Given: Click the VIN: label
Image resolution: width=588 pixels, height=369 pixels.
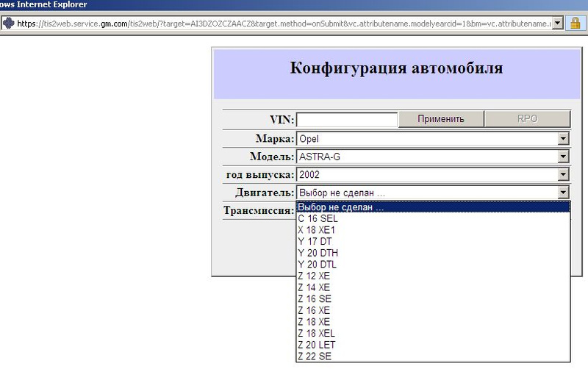Looking at the screenshot, I should click(282, 120).
